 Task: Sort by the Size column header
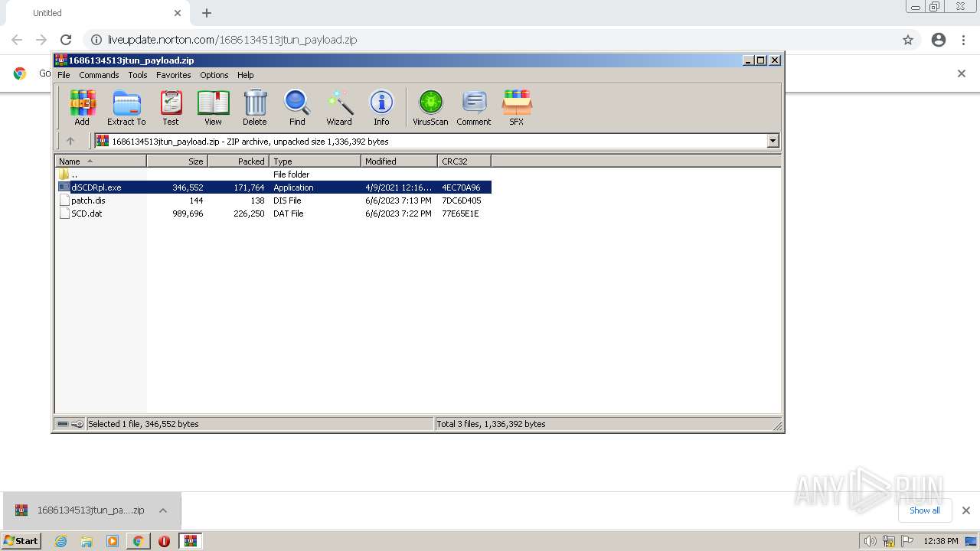(x=177, y=161)
